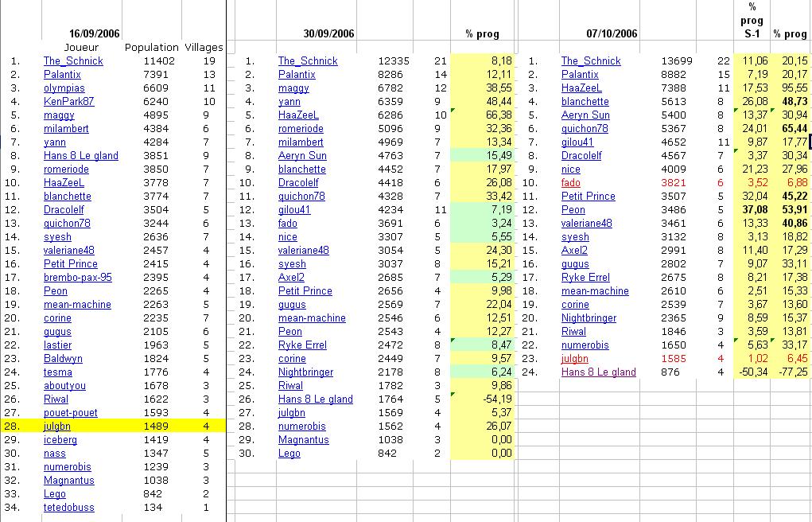Click Axel2 link in the 07/10/2006 table
Image resolution: width=812 pixels, height=522 pixels.
tap(574, 251)
